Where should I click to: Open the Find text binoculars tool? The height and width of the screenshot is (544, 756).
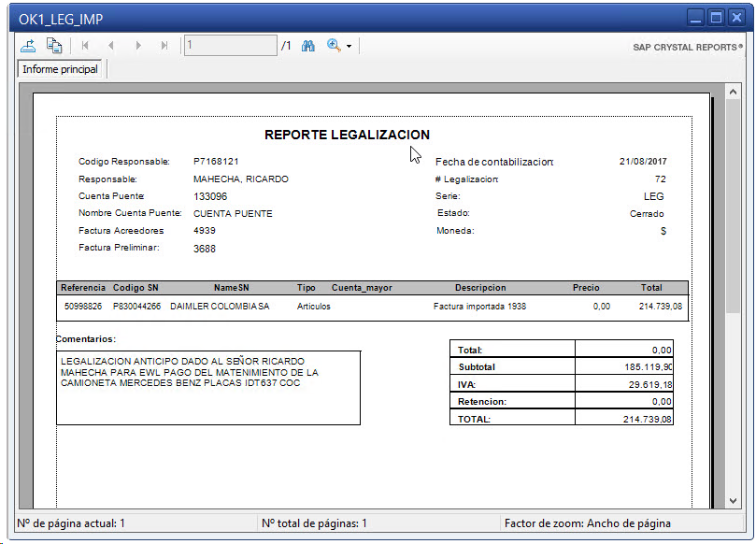point(308,45)
